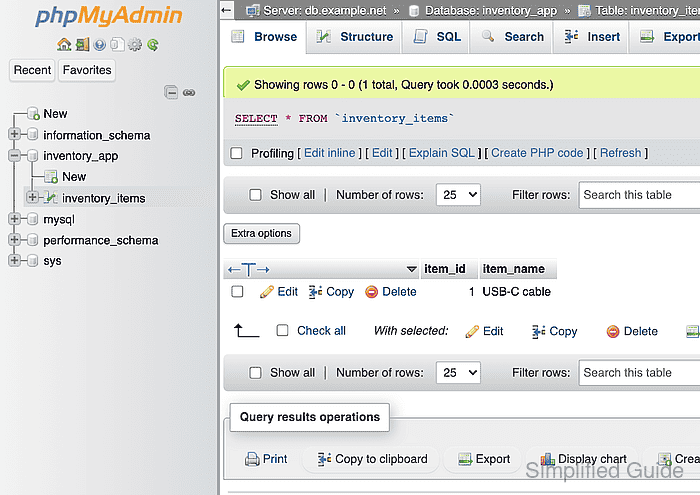Open the Search tab
Image resolution: width=700 pixels, height=495 pixels.
click(512, 37)
